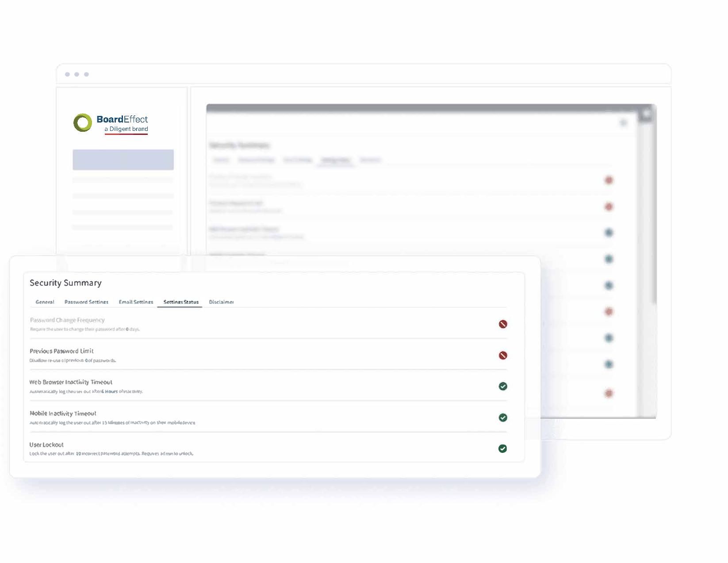
Task: Click the highlighted menu item in the BoardEffect sidebar
Action: (123, 160)
